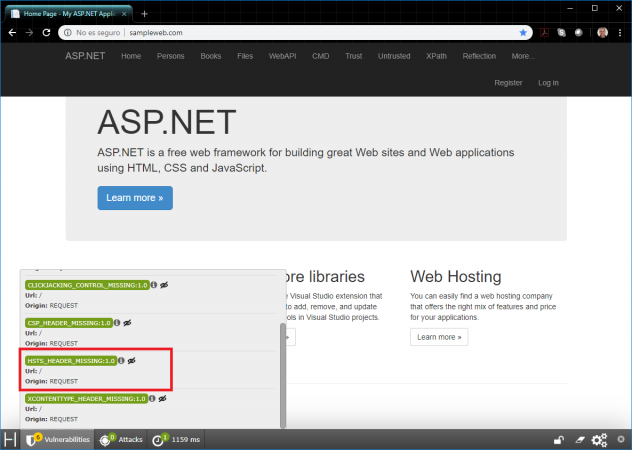Close the Home Page browser tab
This screenshot has height=450, width=632.
tap(124, 14)
